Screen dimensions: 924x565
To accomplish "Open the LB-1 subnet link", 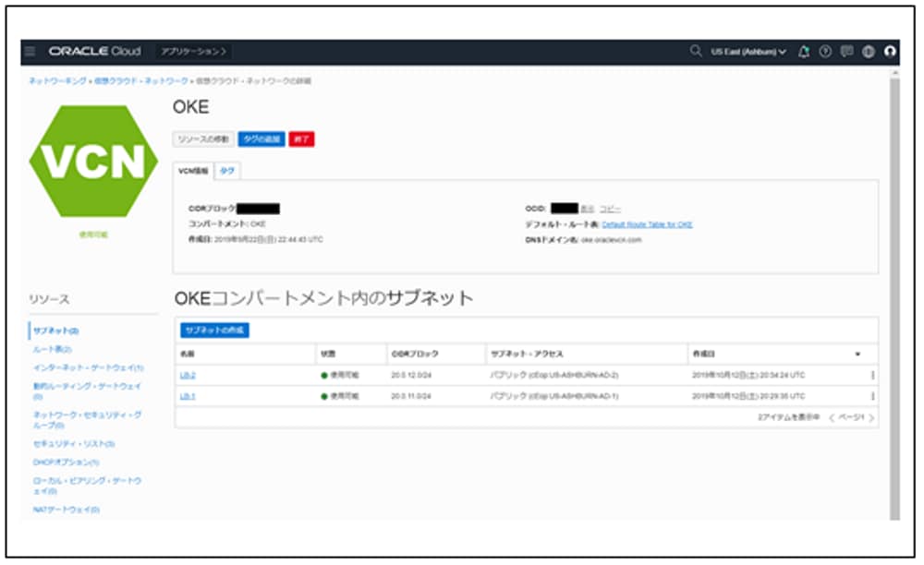I will 187,395.
